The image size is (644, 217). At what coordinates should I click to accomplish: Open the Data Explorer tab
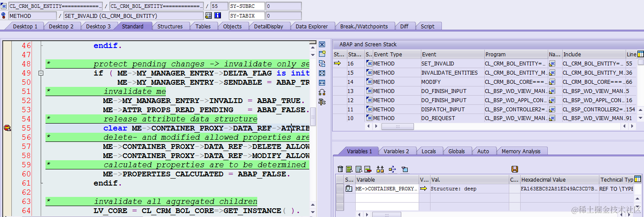click(x=311, y=26)
